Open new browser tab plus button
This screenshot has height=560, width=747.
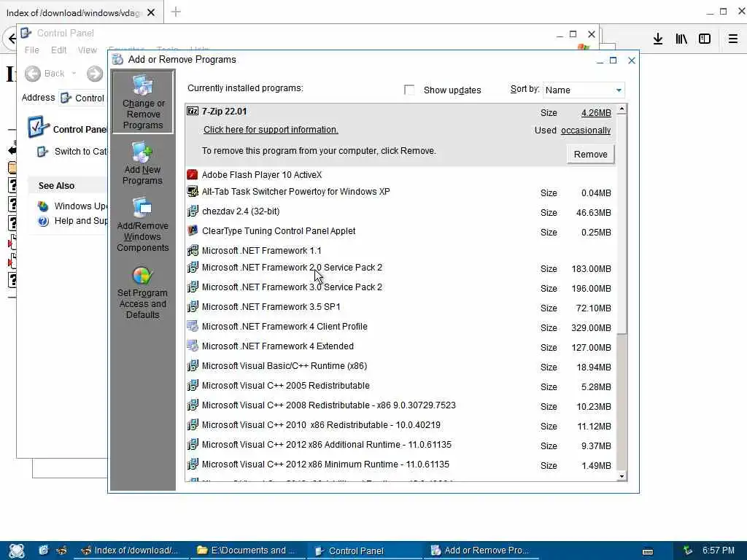coord(176,12)
